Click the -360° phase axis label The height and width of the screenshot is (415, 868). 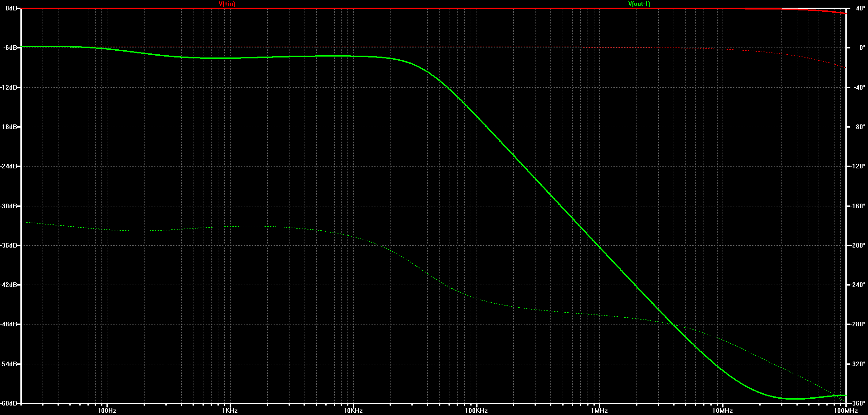858,403
